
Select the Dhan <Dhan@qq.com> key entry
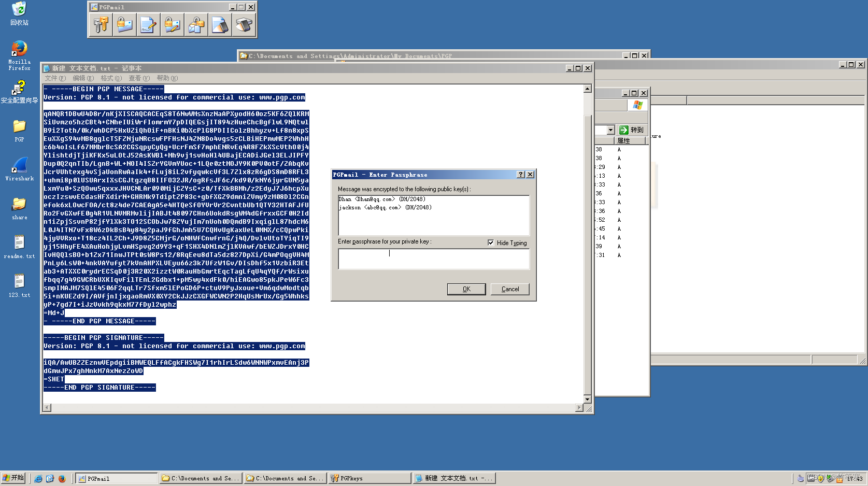tap(382, 199)
